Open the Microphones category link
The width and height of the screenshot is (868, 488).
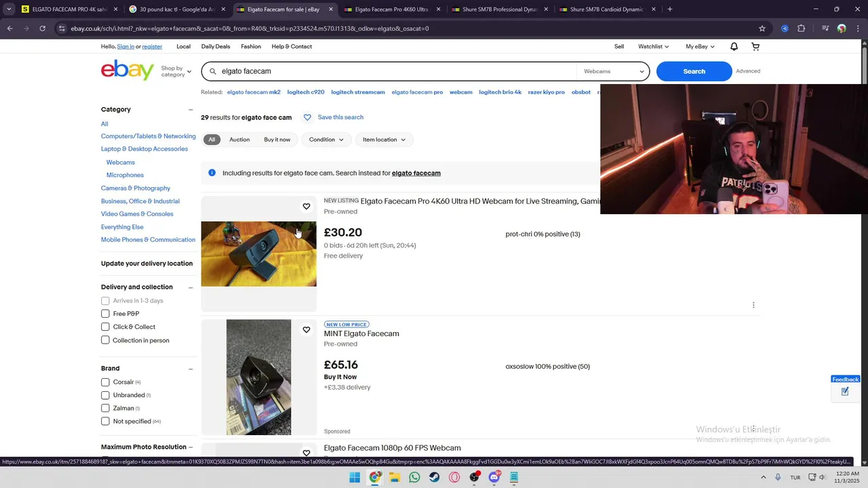tap(125, 176)
